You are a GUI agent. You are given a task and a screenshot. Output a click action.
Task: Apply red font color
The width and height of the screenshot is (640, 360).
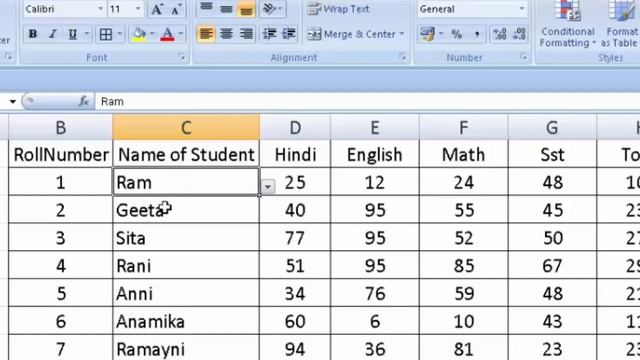(167, 34)
